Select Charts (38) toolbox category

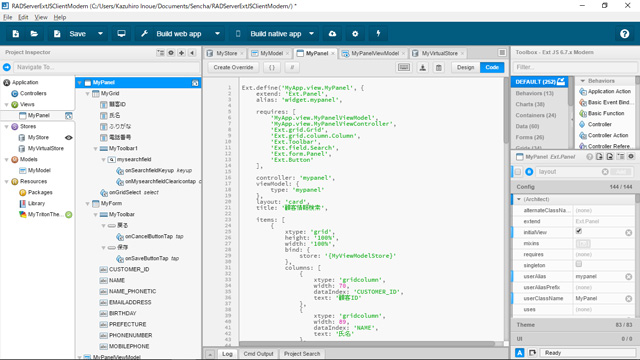tap(530, 104)
